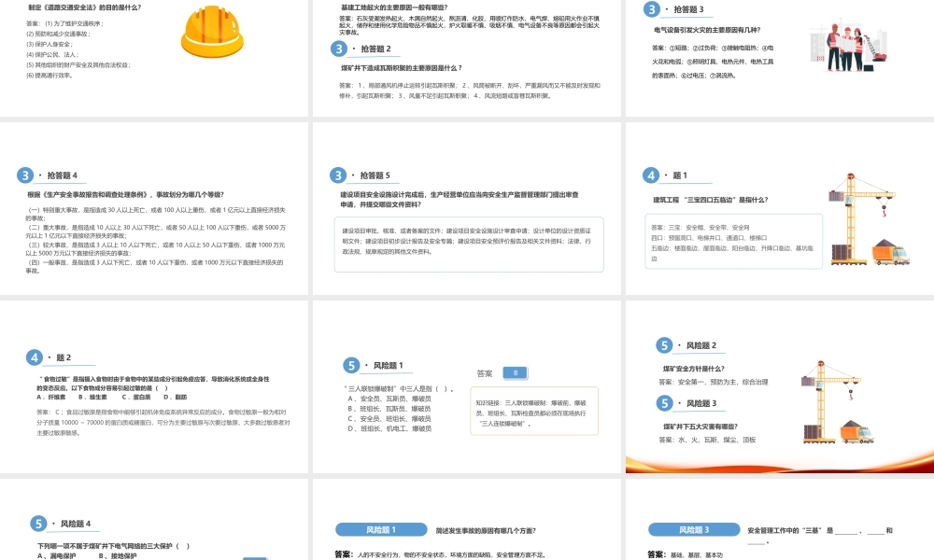The height and width of the screenshot is (560, 934).
Task: Click the number 5 badge beside 风险题 1
Action: [351, 365]
